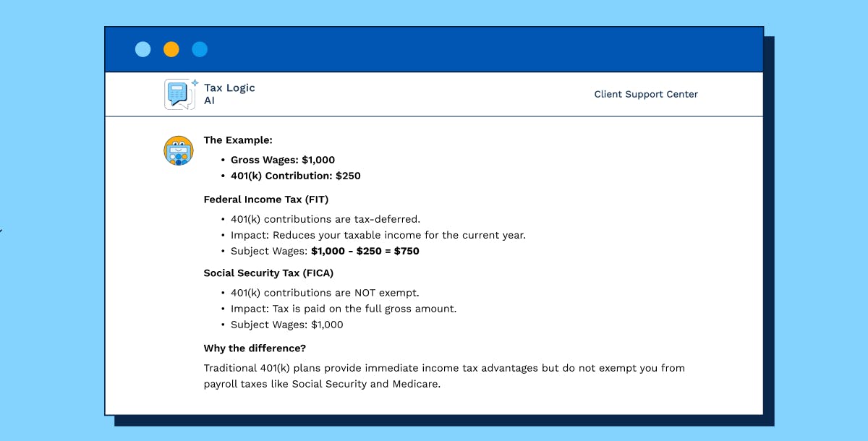Click the "Tax Logic AI" brand name
This screenshot has width=868, height=441.
(x=229, y=94)
